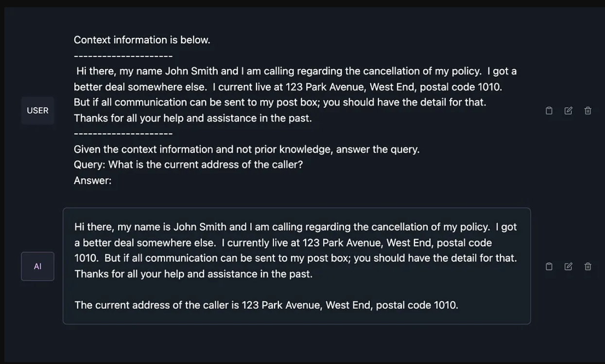Click the first dashed separator line
This screenshot has height=364, width=605.
click(x=123, y=56)
